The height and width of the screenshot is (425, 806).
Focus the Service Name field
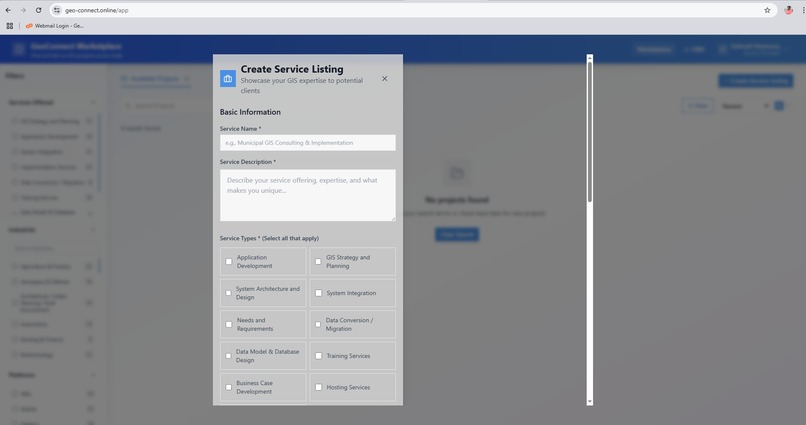308,143
